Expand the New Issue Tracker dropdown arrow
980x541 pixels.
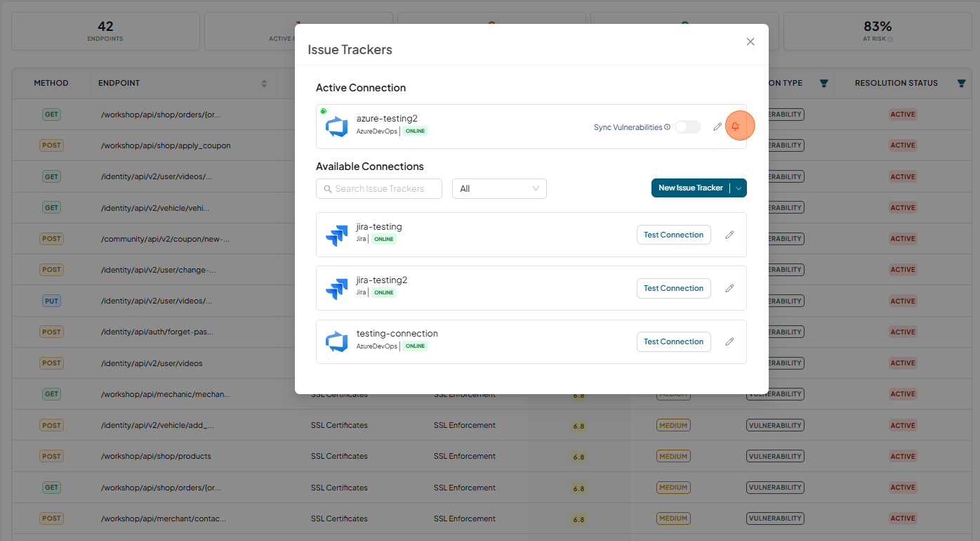tap(739, 188)
